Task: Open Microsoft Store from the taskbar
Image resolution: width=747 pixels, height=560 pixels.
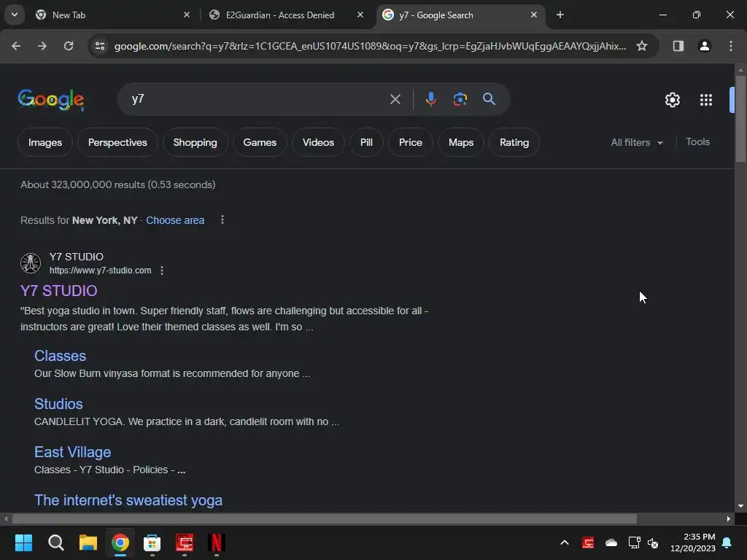Action: tap(152, 542)
